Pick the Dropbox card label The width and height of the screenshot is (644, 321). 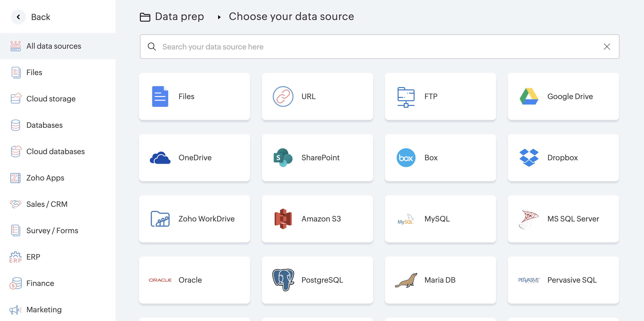click(562, 158)
